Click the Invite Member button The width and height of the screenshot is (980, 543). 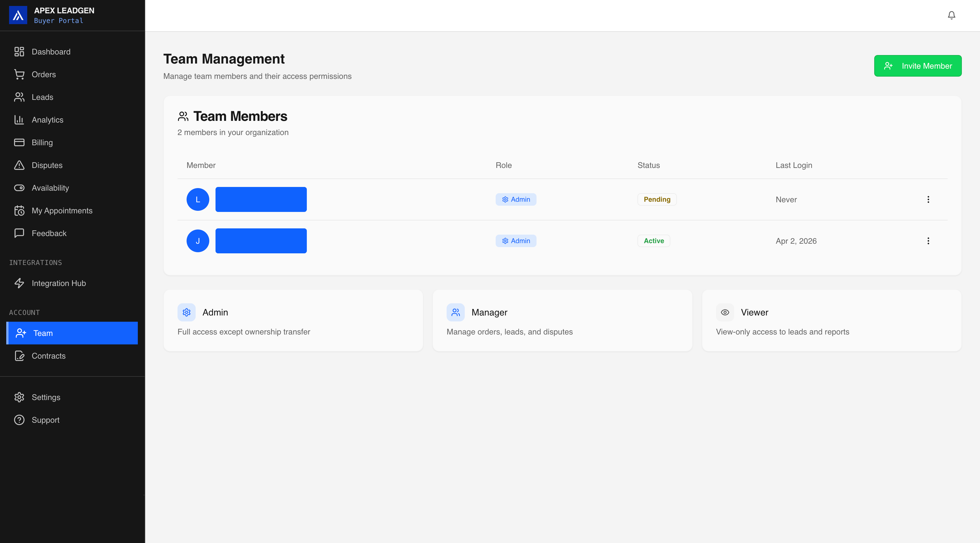[x=918, y=66]
